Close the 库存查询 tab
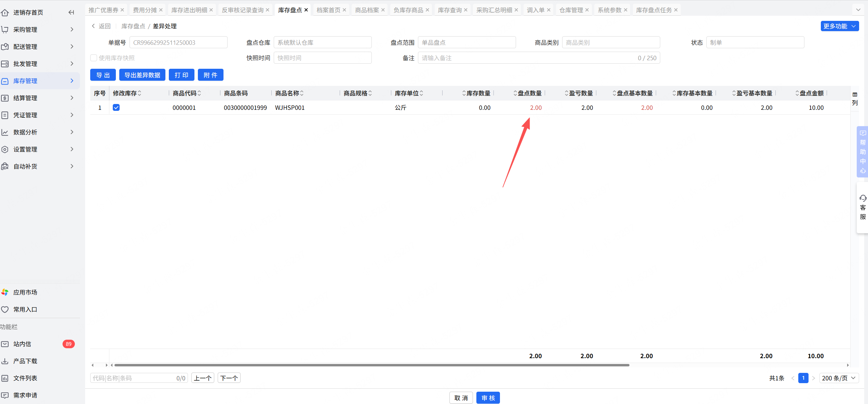868x404 pixels. pos(465,10)
